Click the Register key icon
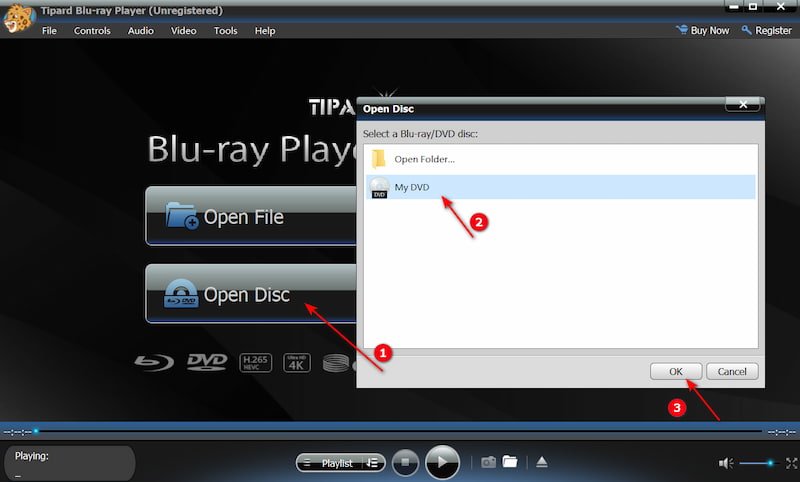This screenshot has height=482, width=800. [x=746, y=30]
